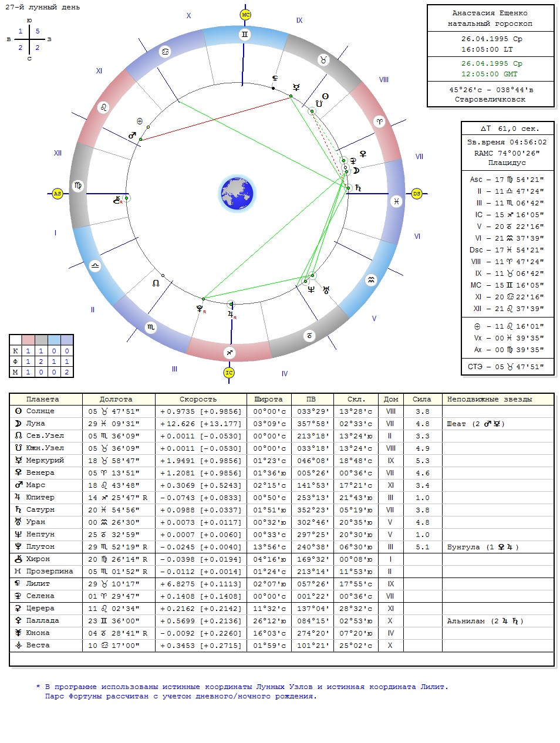Pick the Cancer sign on the zodiac ring
Viewport: 560px width, 743px height.
coord(166,52)
